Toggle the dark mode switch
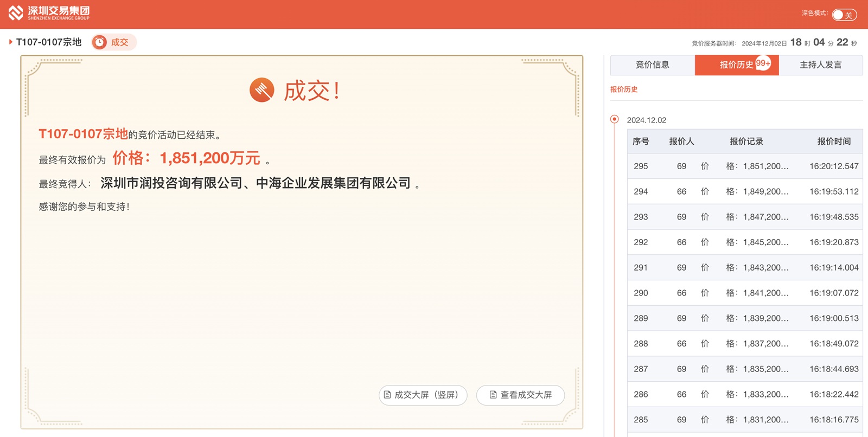Viewport: 868px width, 437px height. [x=844, y=15]
